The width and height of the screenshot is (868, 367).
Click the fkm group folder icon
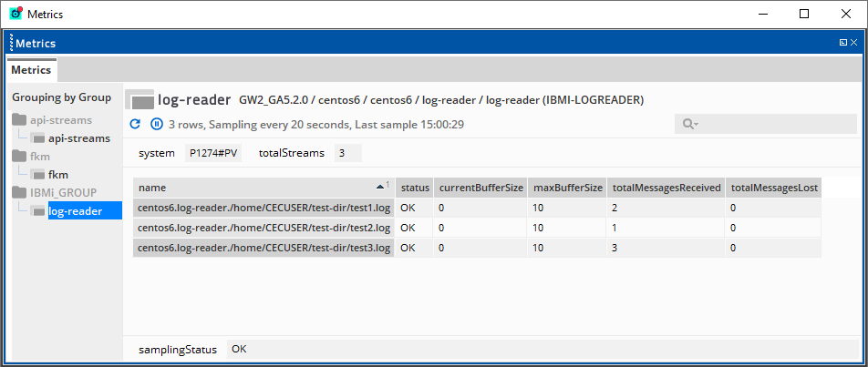pyautogui.click(x=20, y=157)
